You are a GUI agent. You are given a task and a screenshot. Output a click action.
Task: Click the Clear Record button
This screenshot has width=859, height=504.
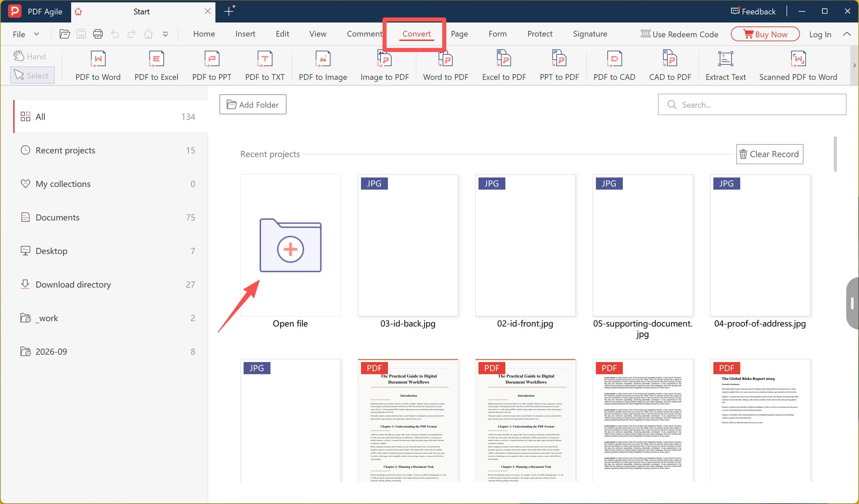(x=769, y=154)
